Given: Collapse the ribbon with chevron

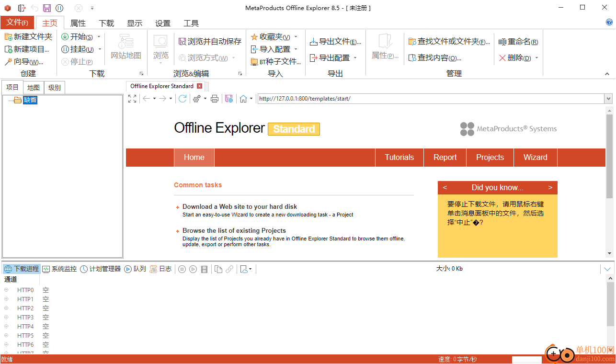Looking at the screenshot, I should (607, 74).
